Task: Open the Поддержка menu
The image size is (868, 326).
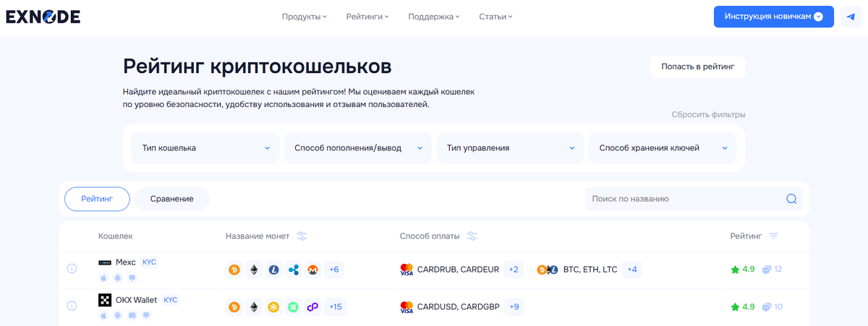Action: (x=434, y=17)
